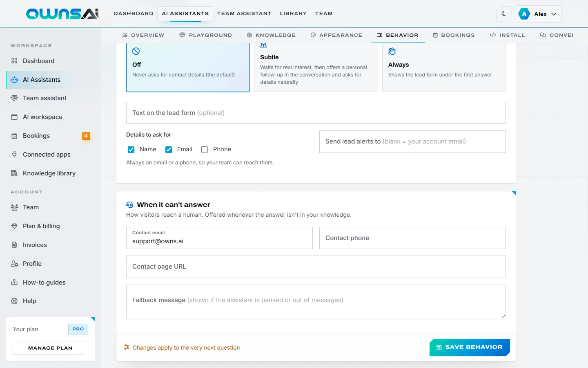Uncheck the Email checkbox

click(169, 150)
